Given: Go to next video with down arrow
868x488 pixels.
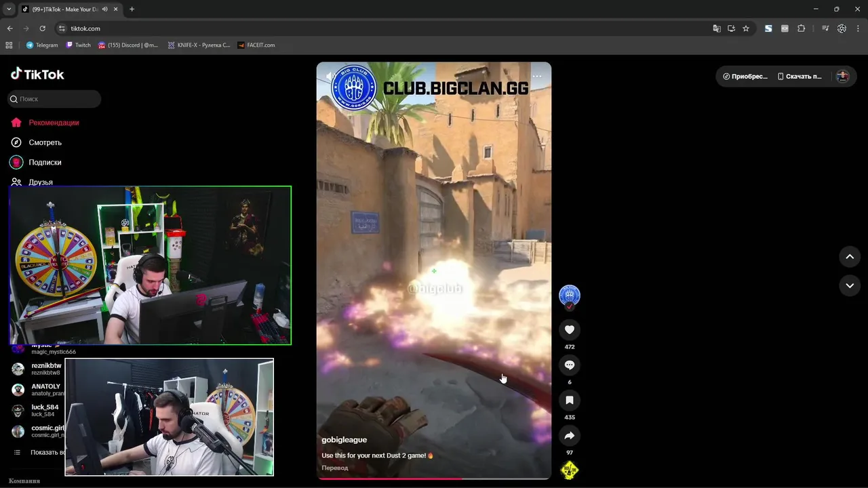Looking at the screenshot, I should click(850, 286).
